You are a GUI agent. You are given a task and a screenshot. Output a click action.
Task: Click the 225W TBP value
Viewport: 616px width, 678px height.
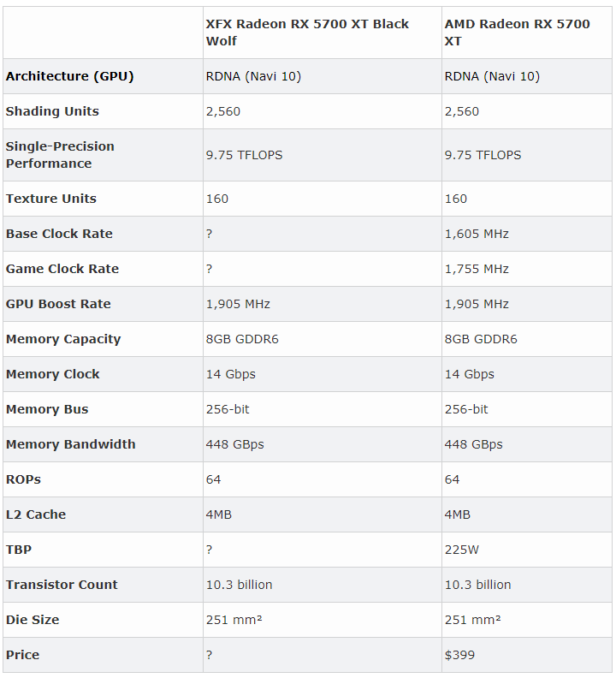pos(462,550)
